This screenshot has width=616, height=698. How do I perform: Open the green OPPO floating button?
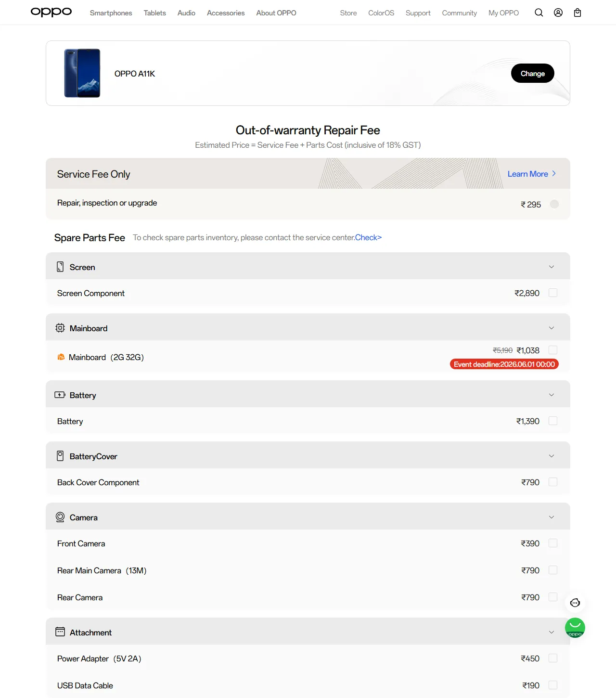(575, 628)
